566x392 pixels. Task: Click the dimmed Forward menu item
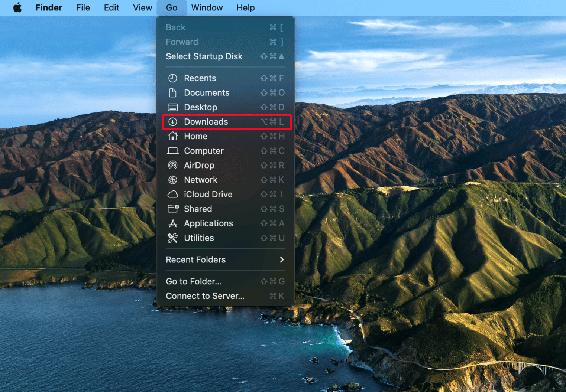tap(226, 42)
